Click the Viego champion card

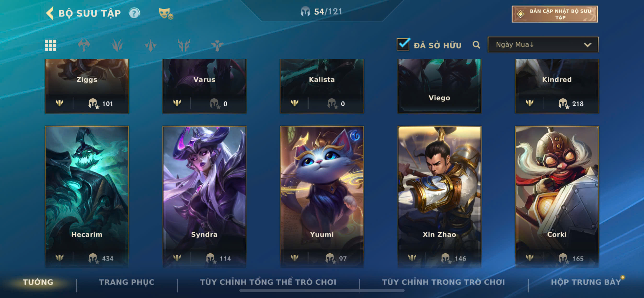coord(439,86)
